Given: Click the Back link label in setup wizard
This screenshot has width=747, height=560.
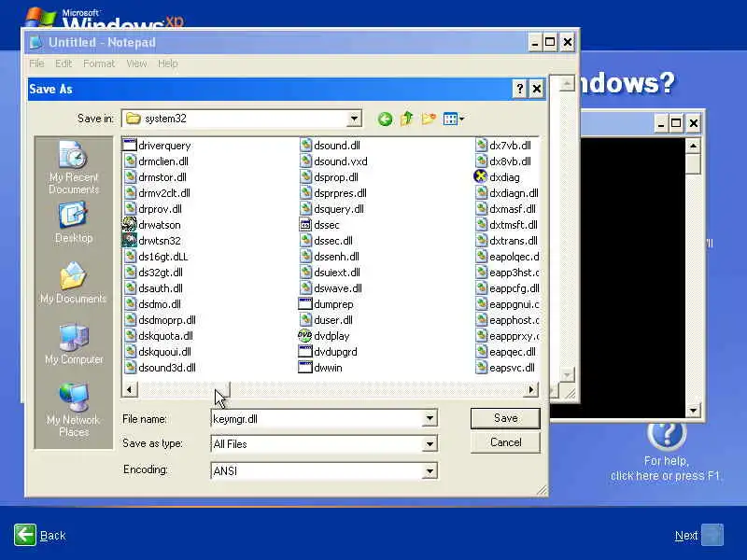Looking at the screenshot, I should point(53,536).
